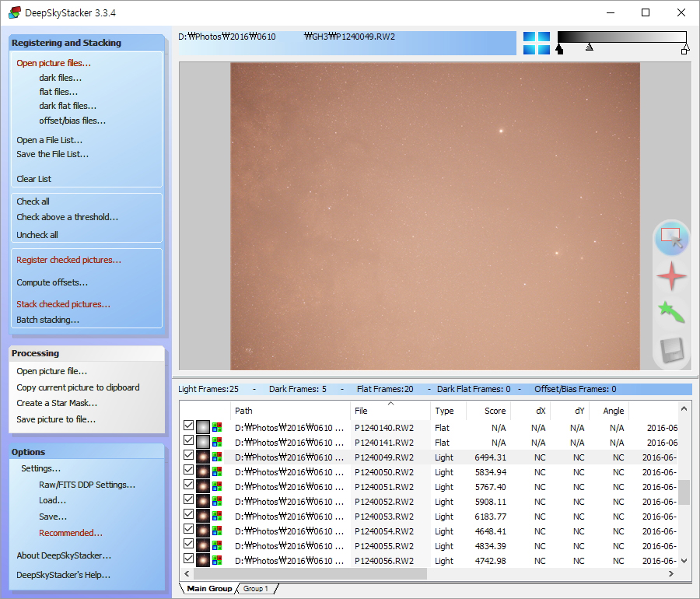Click the white point gamma slider handle

tap(685, 49)
